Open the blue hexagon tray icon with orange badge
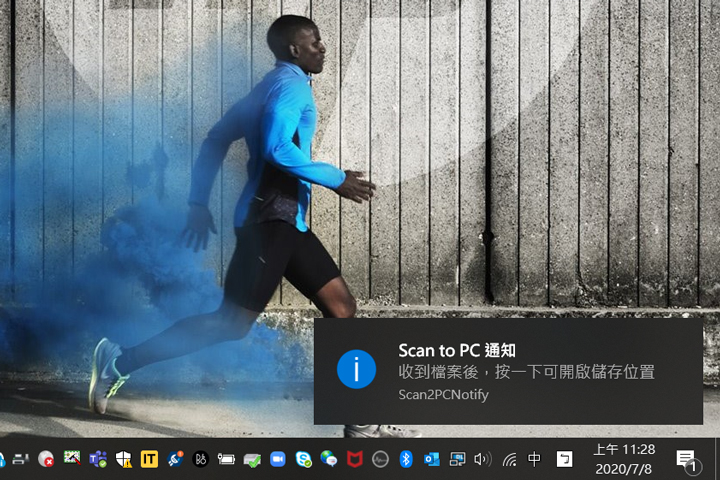Image resolution: width=720 pixels, height=480 pixels. [175, 459]
